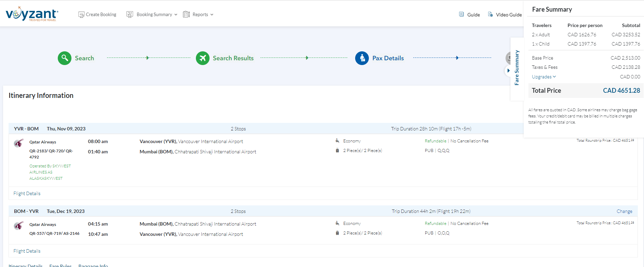Viewport: 644px width, 267px height.
Task: Open Flight Details for YVR-BOM flight
Action: tap(27, 193)
